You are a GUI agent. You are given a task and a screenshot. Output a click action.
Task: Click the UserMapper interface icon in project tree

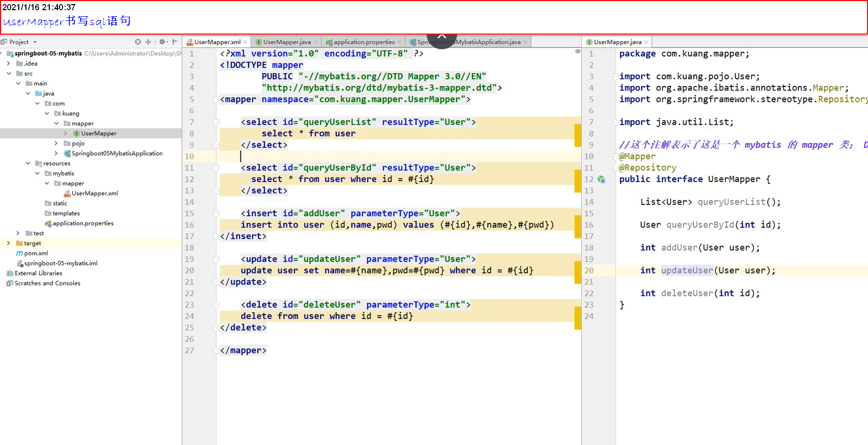click(76, 133)
